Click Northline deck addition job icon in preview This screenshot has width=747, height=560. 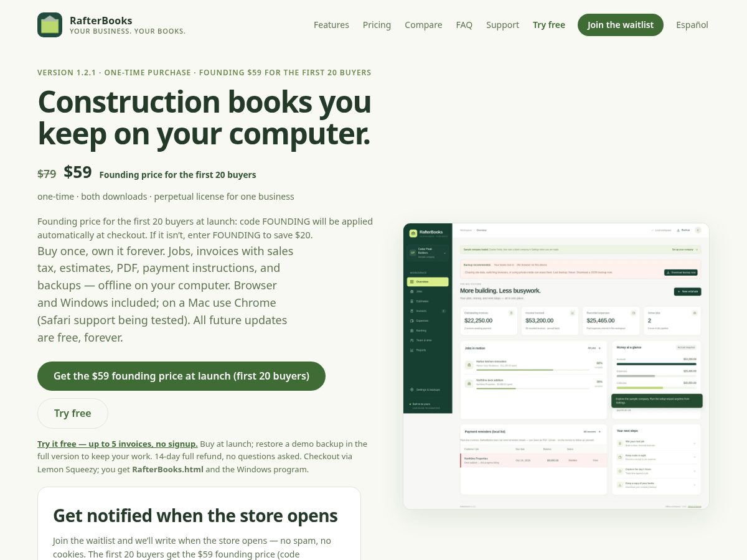pyautogui.click(x=469, y=384)
